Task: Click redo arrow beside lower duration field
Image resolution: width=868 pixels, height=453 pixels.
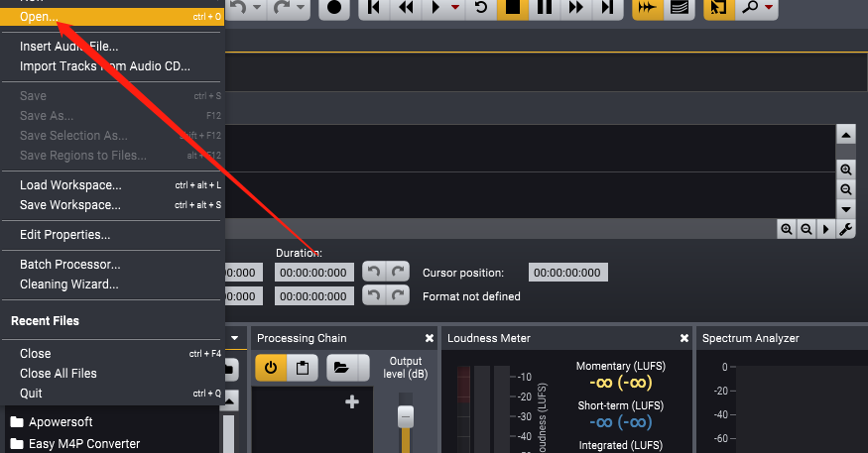Action: [398, 295]
